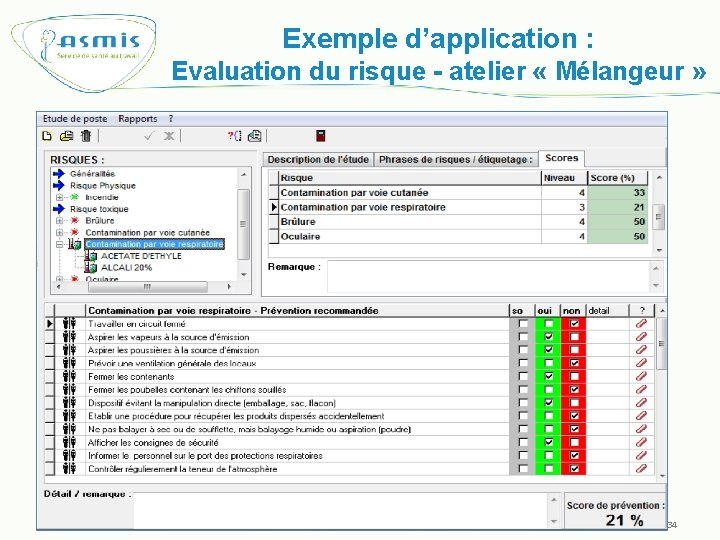Image resolution: width=720 pixels, height=540 pixels.
Task: Click paperclip icon for Travailler en circuit fermé
Action: pos(641,324)
